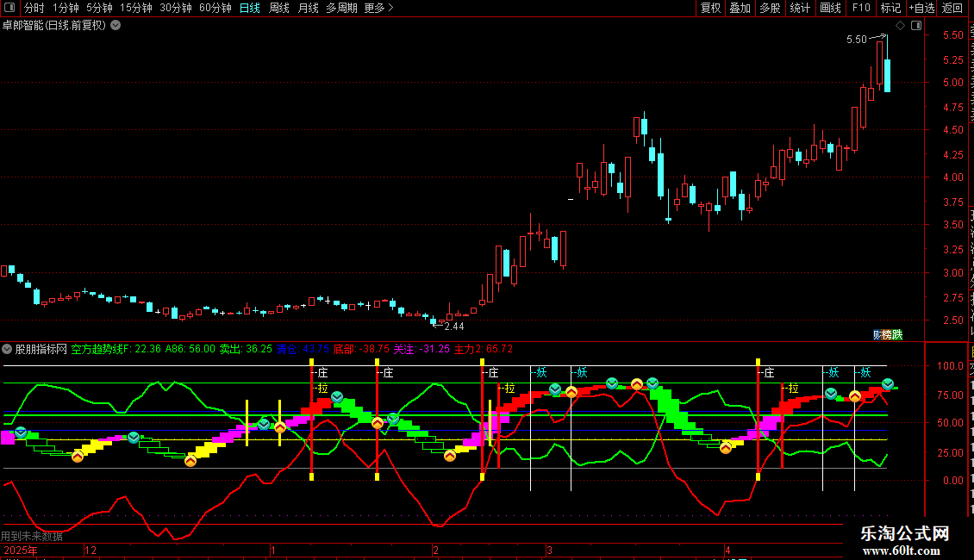Select the 30分钟 period
The image size is (974, 560).
click(176, 8)
